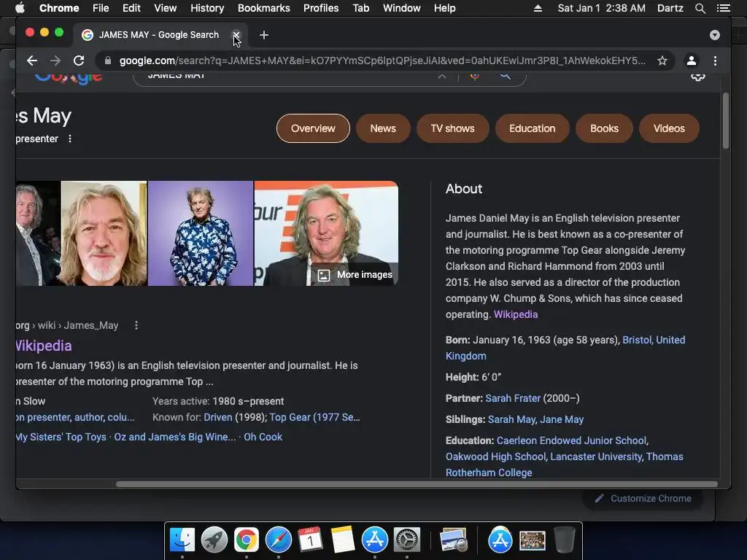
Task: Click More images button
Action: 355,275
